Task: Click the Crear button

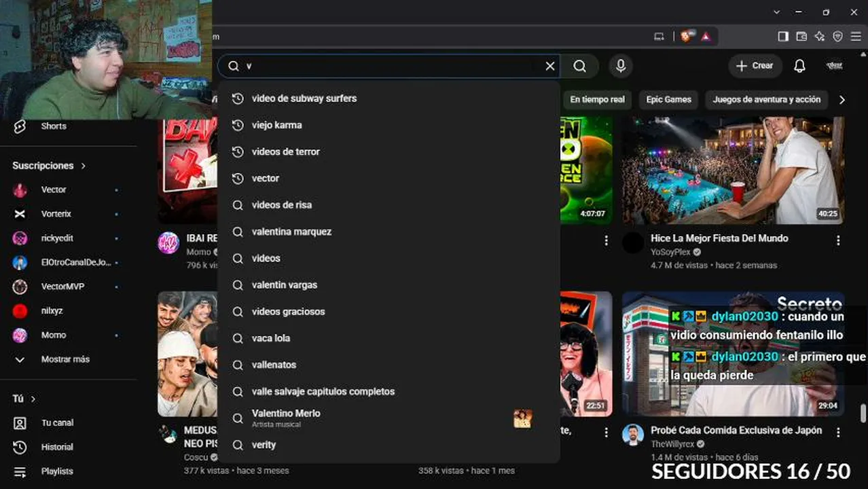Action: tap(755, 66)
